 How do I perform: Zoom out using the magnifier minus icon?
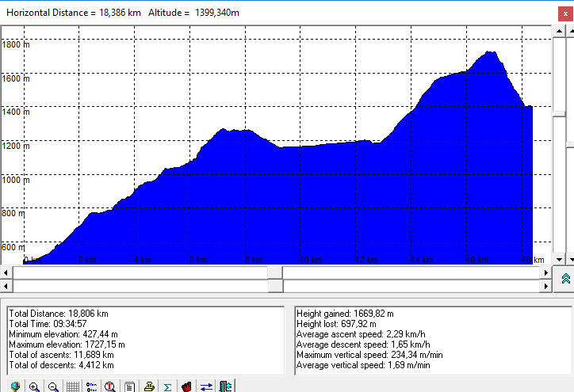click(x=53, y=386)
